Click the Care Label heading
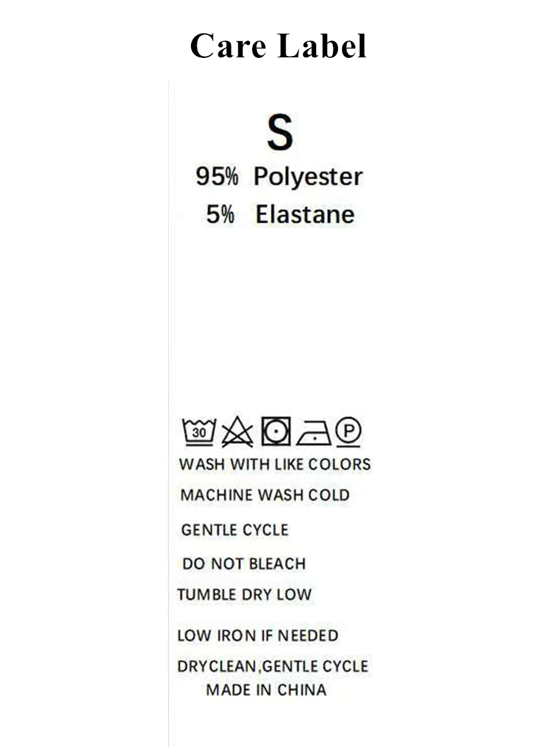Viewport: 560px width, 747px height. pyautogui.click(x=278, y=46)
